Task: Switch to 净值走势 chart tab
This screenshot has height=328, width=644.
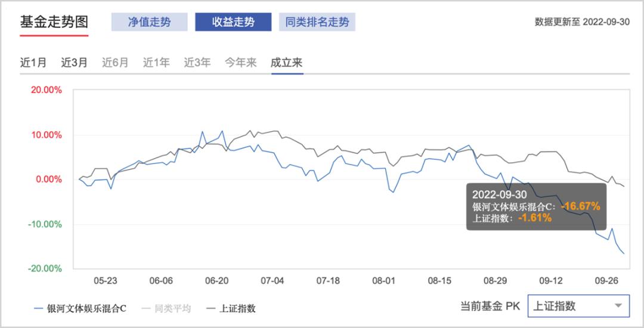Action: pos(149,22)
